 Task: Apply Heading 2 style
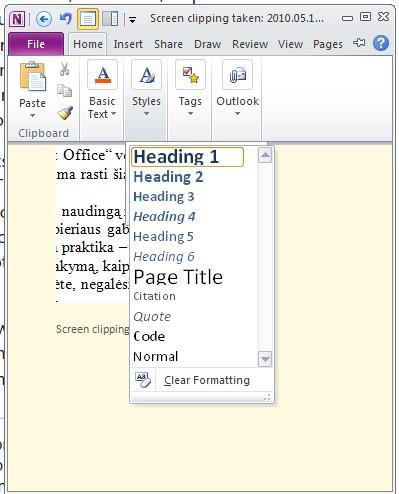coord(168,177)
